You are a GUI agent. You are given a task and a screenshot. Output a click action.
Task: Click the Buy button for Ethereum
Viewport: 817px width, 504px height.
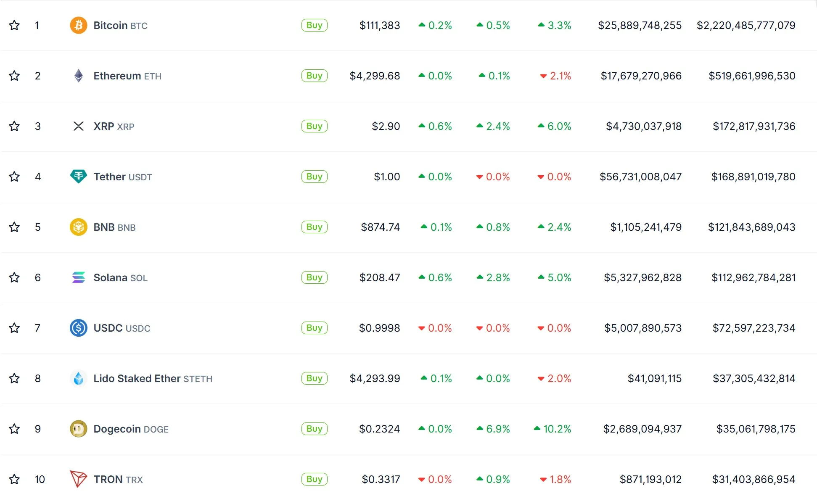click(x=314, y=76)
